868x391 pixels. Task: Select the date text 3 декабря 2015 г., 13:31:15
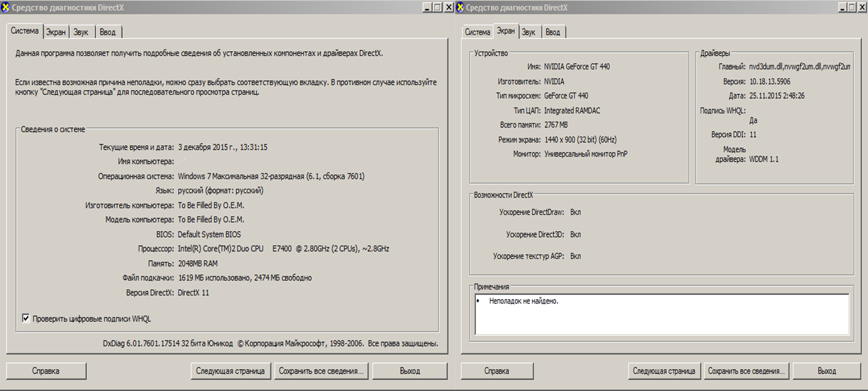tap(223, 147)
